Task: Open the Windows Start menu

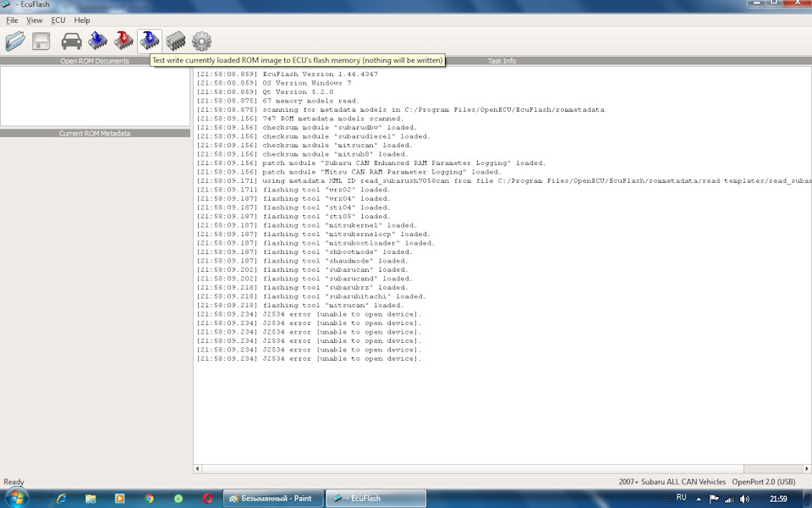Action: 15,499
